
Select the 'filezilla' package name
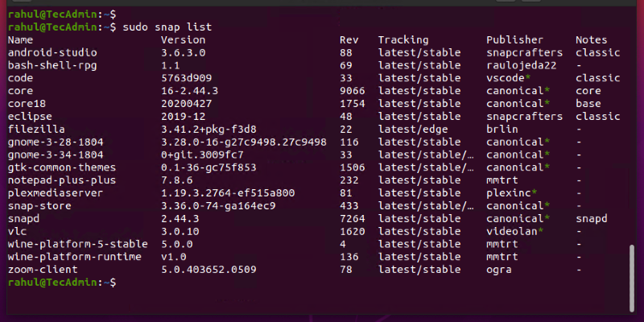pyautogui.click(x=36, y=130)
